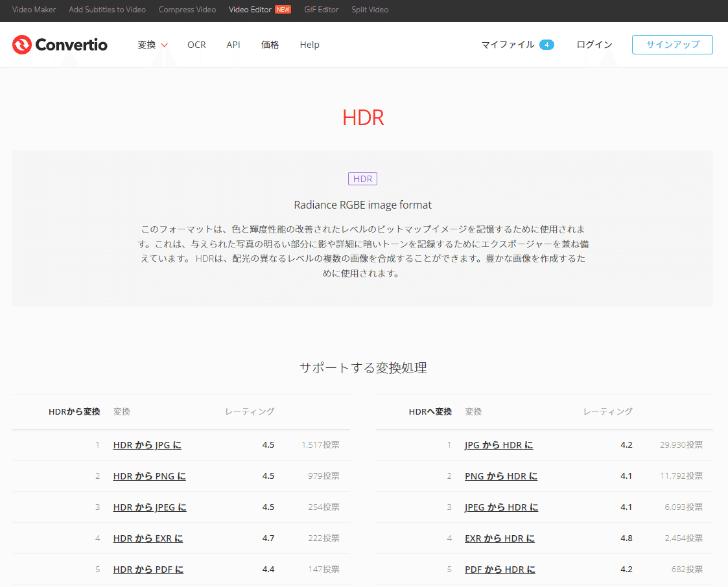728x587 pixels.
Task: Open the HDR から EXR に conversion
Action: pos(148,538)
